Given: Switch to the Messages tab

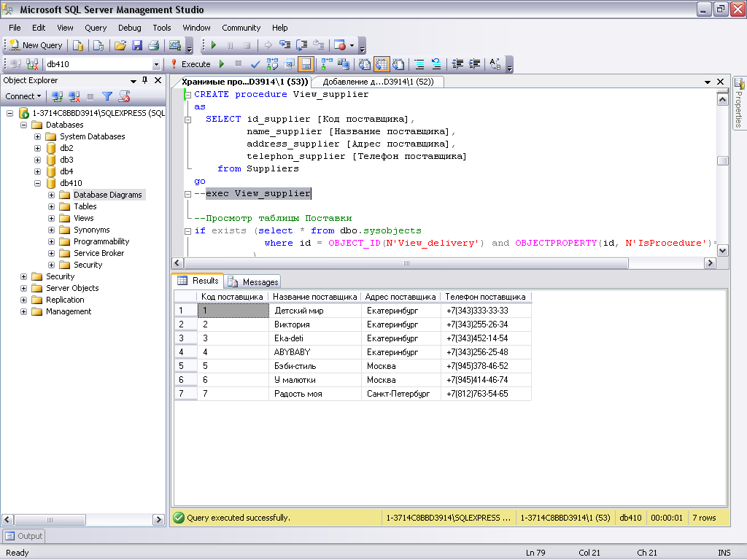Looking at the screenshot, I should tap(253, 282).
